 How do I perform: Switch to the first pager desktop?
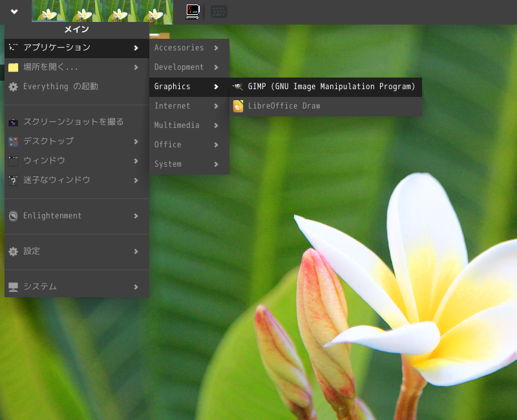[x=49, y=11]
